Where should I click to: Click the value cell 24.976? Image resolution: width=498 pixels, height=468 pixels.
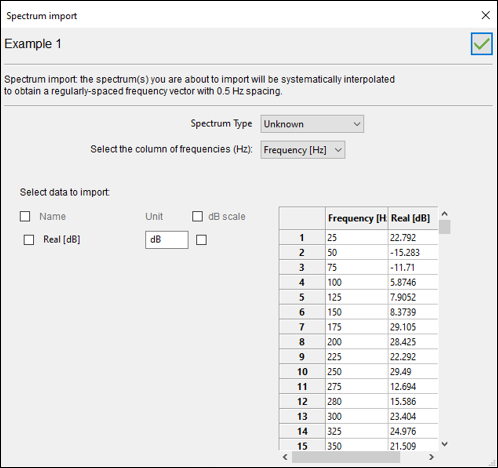tap(413, 431)
